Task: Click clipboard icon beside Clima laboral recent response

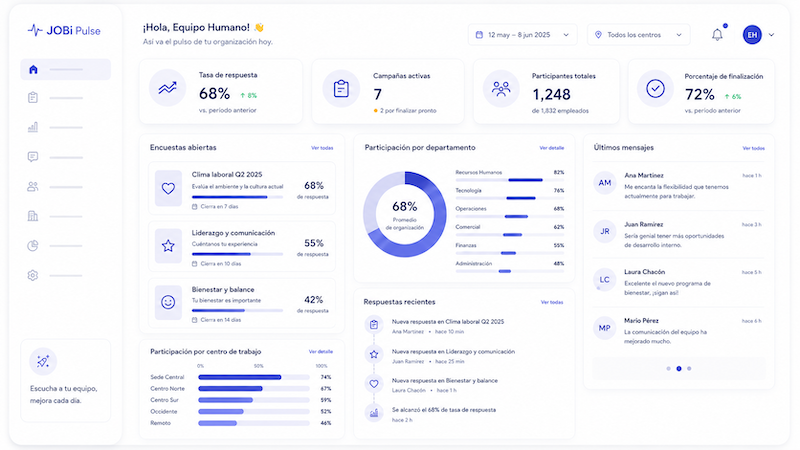Action: point(374,325)
